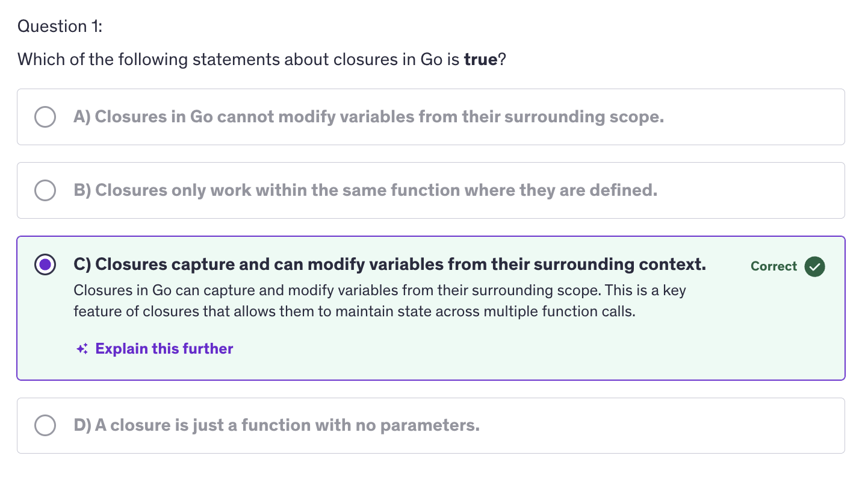Select the radio button for option B
This screenshot has width=868, height=488.
pos(45,190)
